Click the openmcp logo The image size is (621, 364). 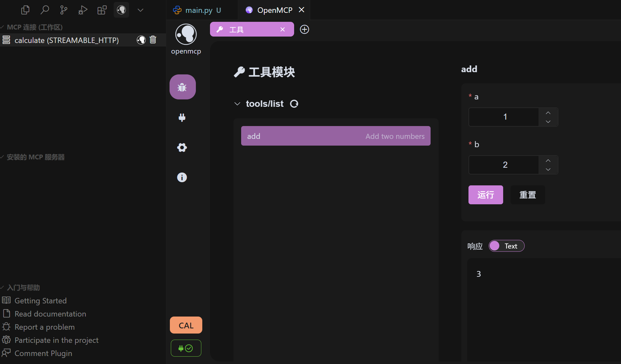click(x=186, y=34)
